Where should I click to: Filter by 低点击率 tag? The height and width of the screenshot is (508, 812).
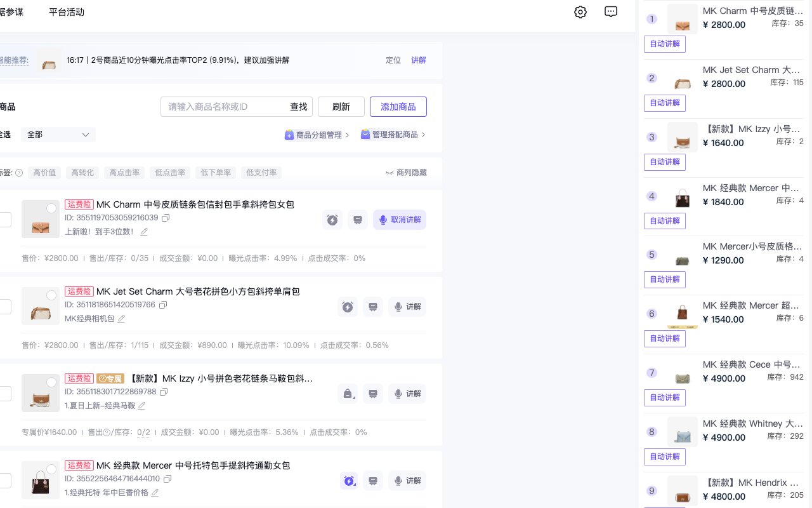tap(170, 173)
